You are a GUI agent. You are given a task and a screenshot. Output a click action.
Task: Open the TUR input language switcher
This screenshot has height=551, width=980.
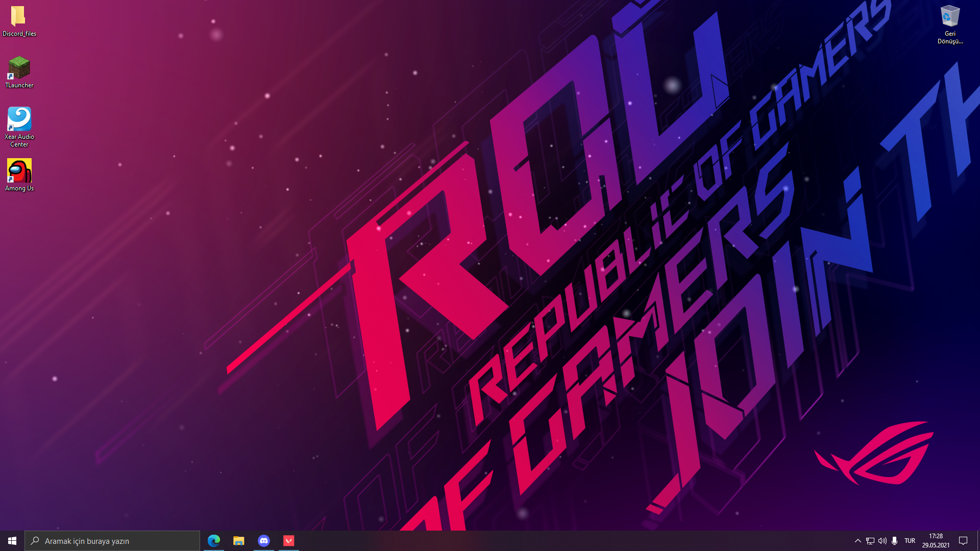tap(910, 541)
